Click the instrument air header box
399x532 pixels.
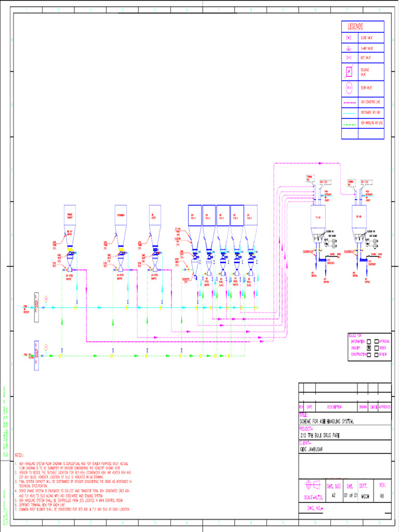coord(37,308)
